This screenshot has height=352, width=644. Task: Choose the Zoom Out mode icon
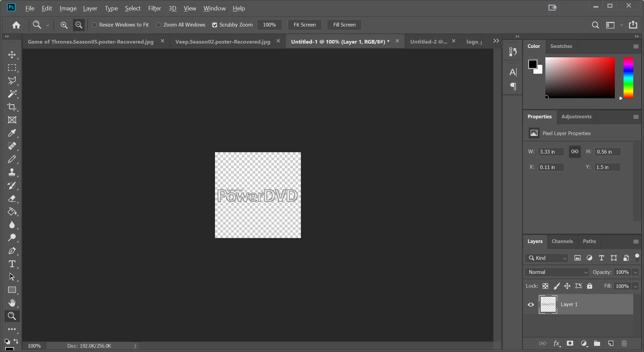click(79, 25)
